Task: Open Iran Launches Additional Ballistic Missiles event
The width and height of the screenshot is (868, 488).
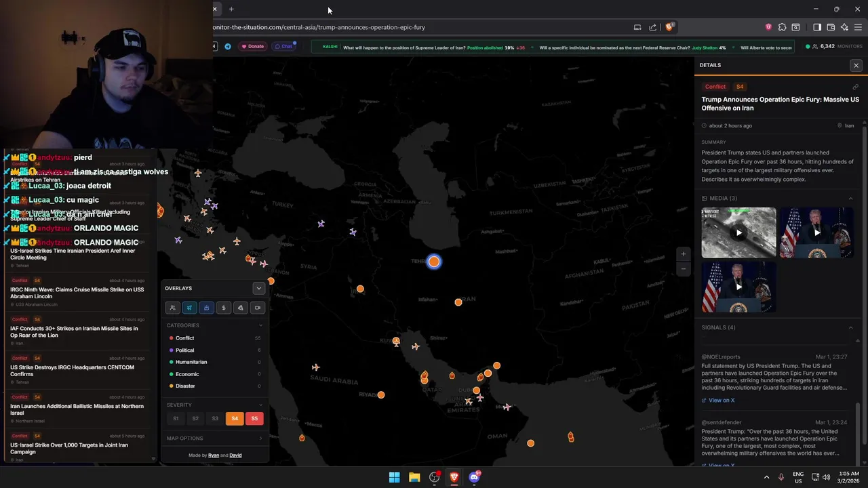Action: (77, 409)
